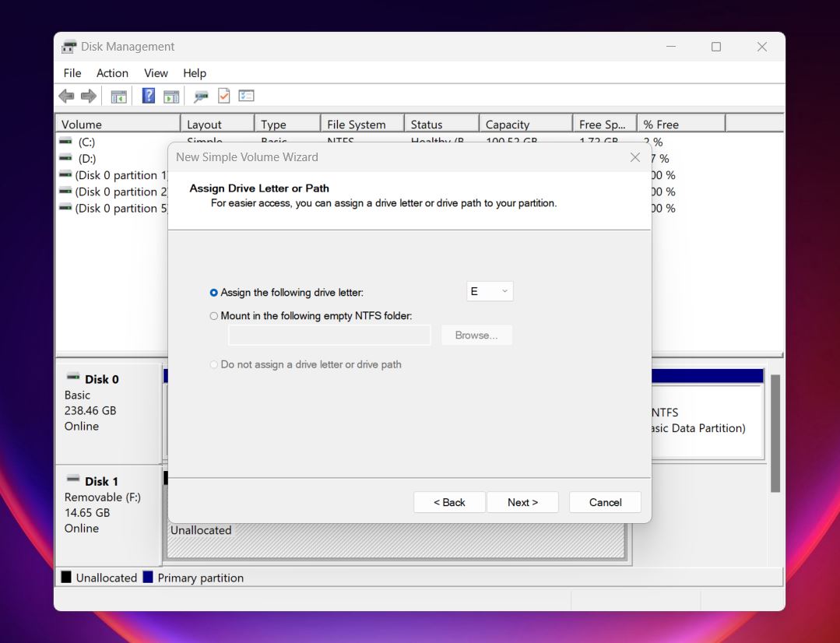Click the disabled Browse... button
The width and height of the screenshot is (840, 643).
[x=476, y=335]
